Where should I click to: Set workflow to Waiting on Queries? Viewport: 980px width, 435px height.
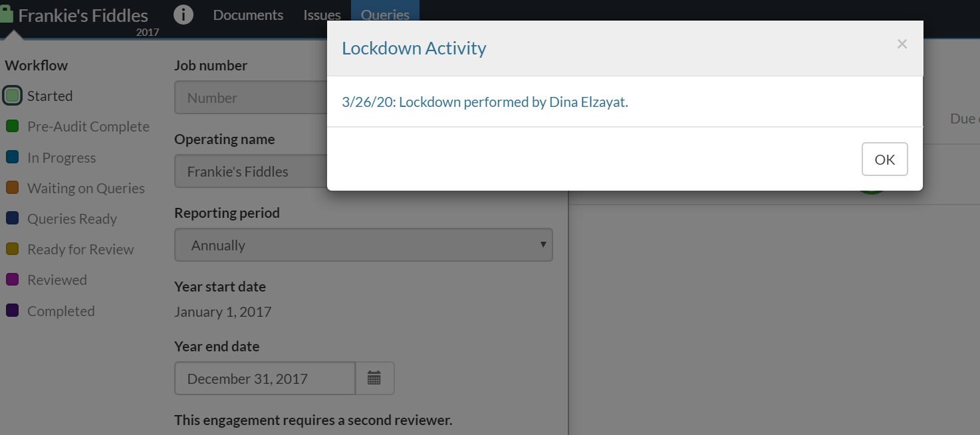pyautogui.click(x=12, y=187)
